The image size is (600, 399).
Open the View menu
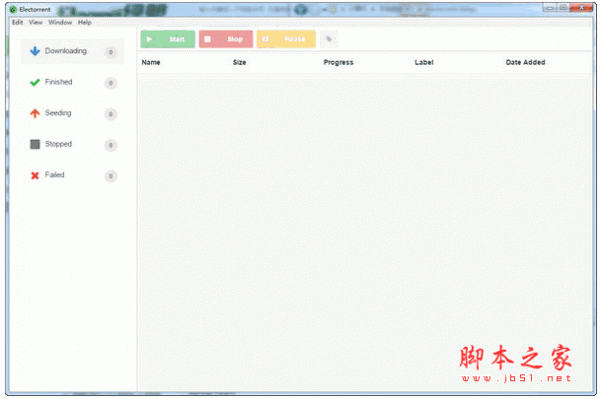(x=36, y=22)
